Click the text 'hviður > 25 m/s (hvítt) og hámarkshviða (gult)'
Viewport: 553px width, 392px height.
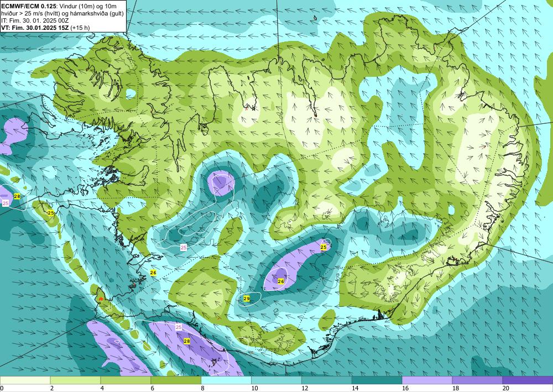point(62,13)
